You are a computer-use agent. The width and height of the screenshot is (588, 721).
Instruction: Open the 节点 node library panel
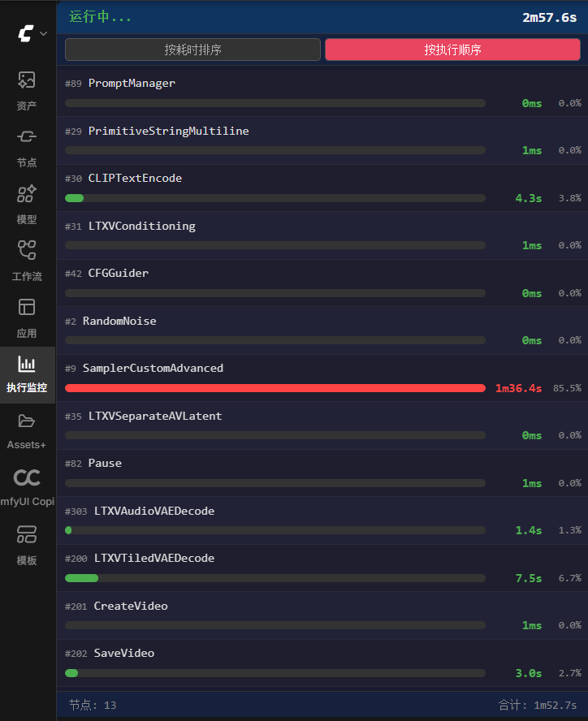coord(27,148)
